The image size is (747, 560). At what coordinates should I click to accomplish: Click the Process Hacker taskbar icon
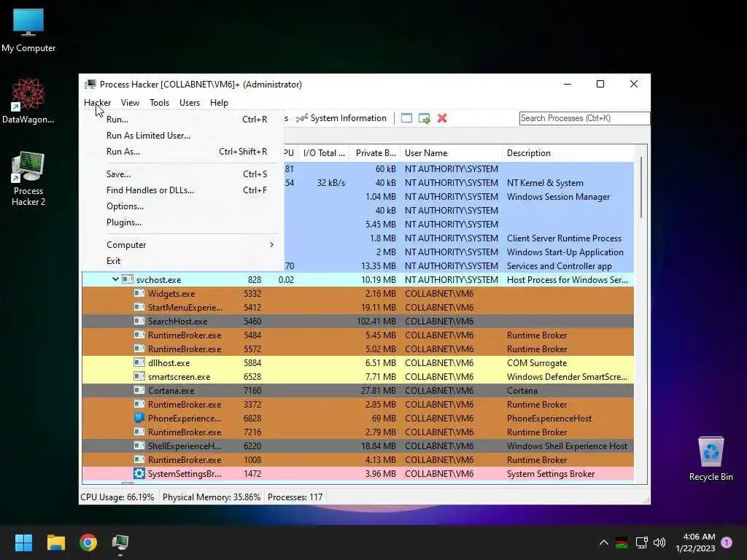click(x=120, y=542)
